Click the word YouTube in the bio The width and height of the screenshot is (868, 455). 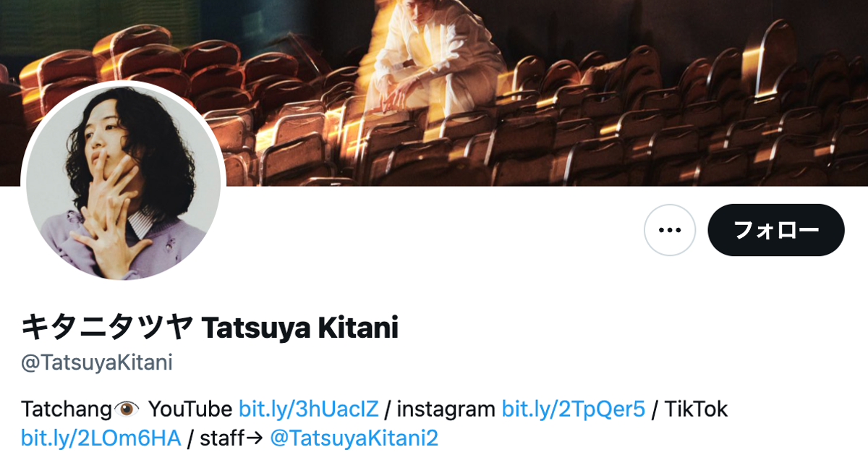tap(190, 409)
